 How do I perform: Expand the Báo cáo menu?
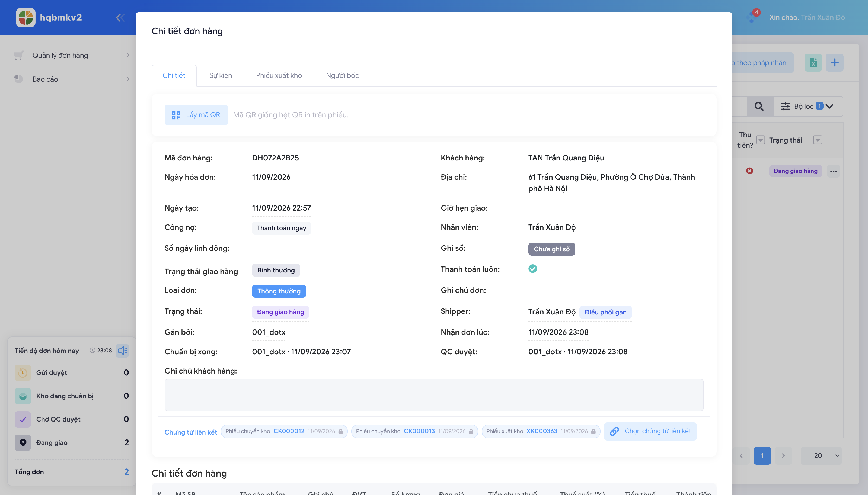click(x=71, y=79)
